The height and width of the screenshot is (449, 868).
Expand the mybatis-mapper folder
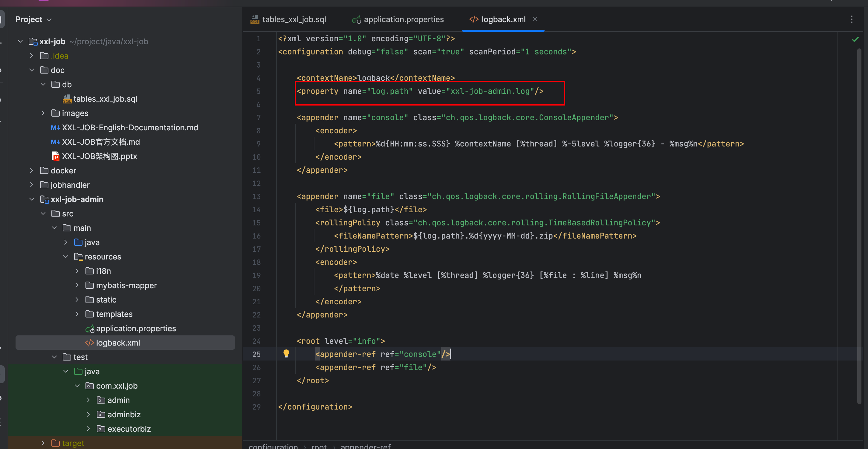click(77, 285)
